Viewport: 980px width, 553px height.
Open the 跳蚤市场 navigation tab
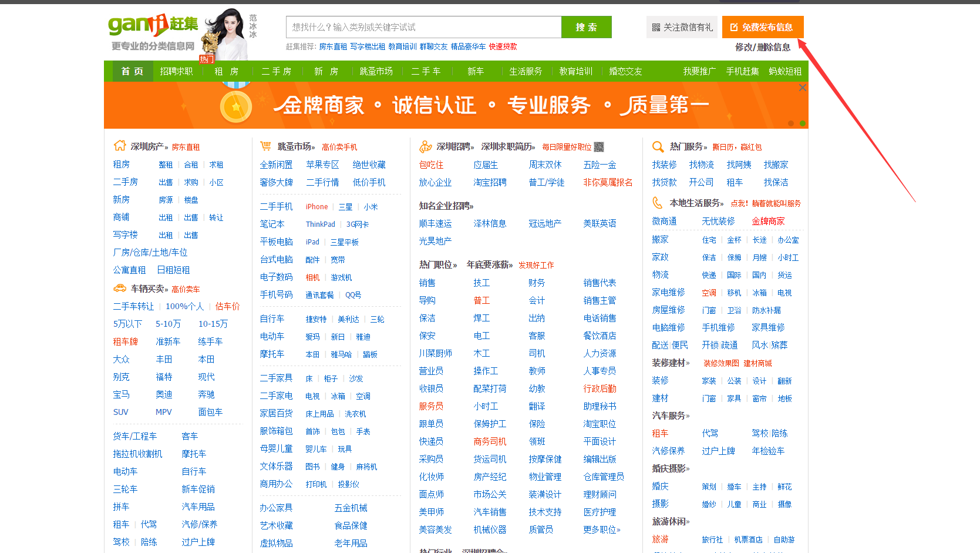376,71
